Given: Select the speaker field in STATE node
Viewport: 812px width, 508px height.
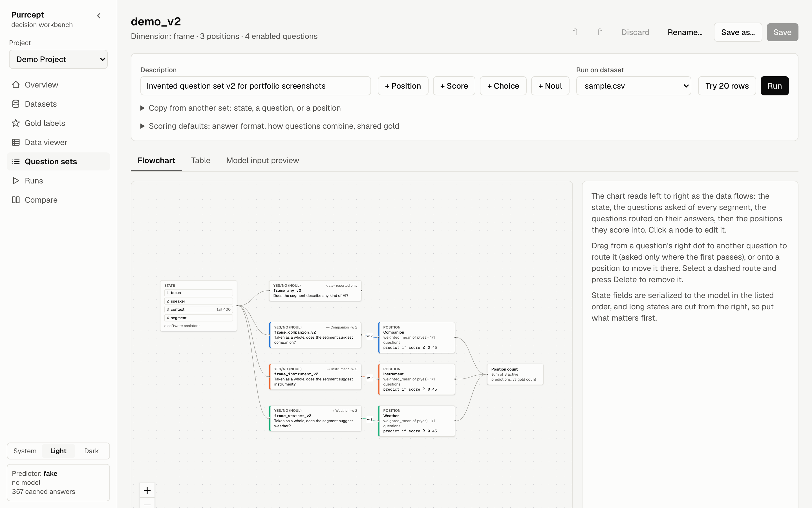Looking at the screenshot, I should pos(199,301).
